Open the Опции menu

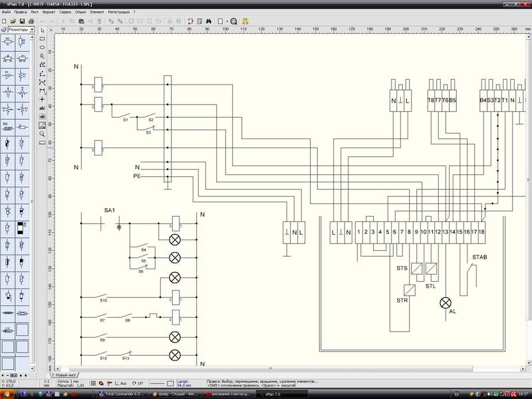tap(80, 12)
